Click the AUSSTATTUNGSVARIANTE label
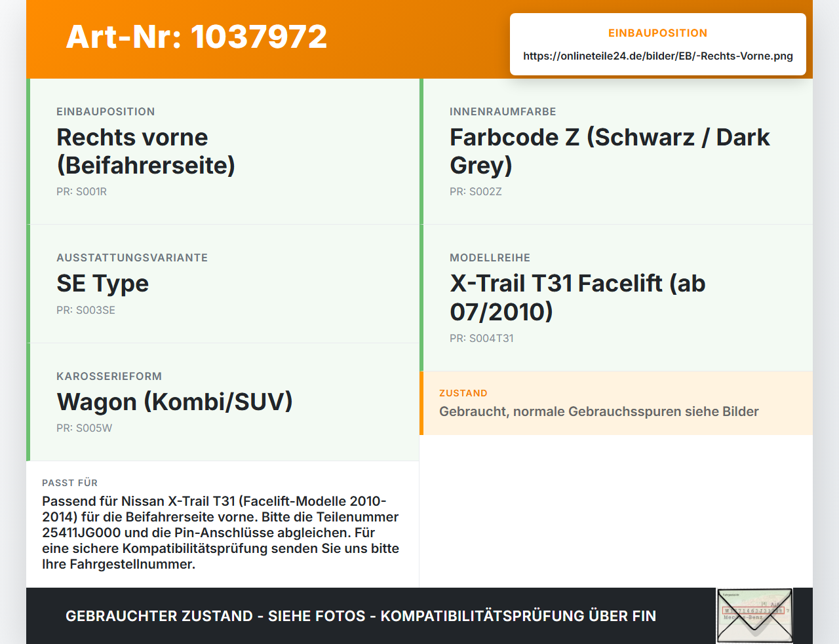 point(132,257)
